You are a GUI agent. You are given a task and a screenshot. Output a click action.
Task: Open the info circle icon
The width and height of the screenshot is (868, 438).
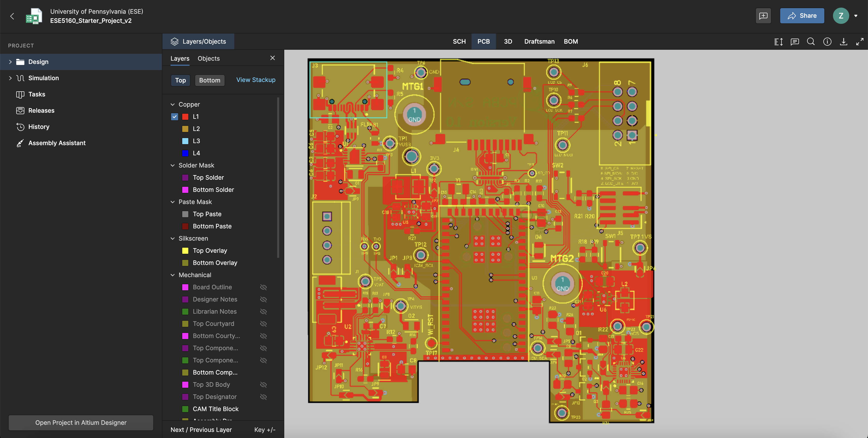(x=827, y=41)
